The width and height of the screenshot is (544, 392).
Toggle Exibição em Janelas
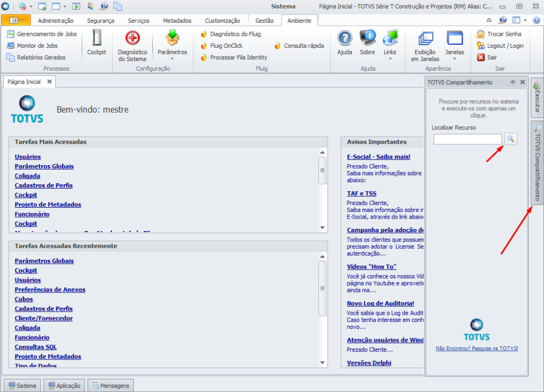(425, 46)
